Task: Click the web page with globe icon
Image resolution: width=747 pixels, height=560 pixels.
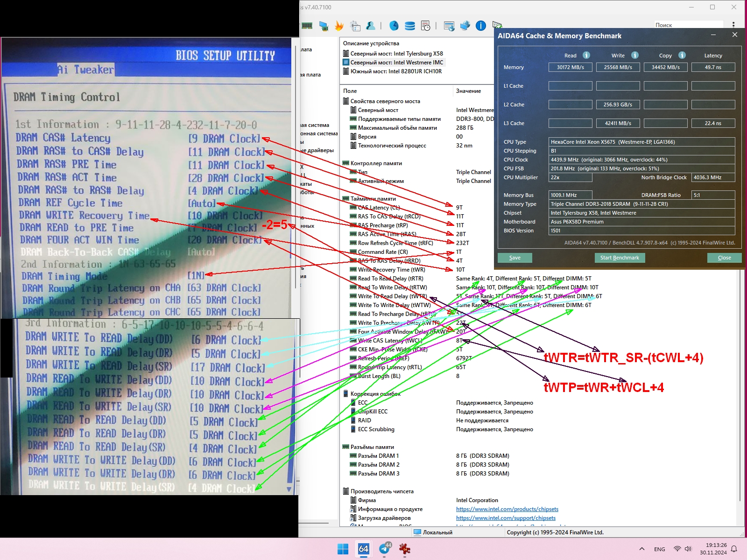Action: 449,26
